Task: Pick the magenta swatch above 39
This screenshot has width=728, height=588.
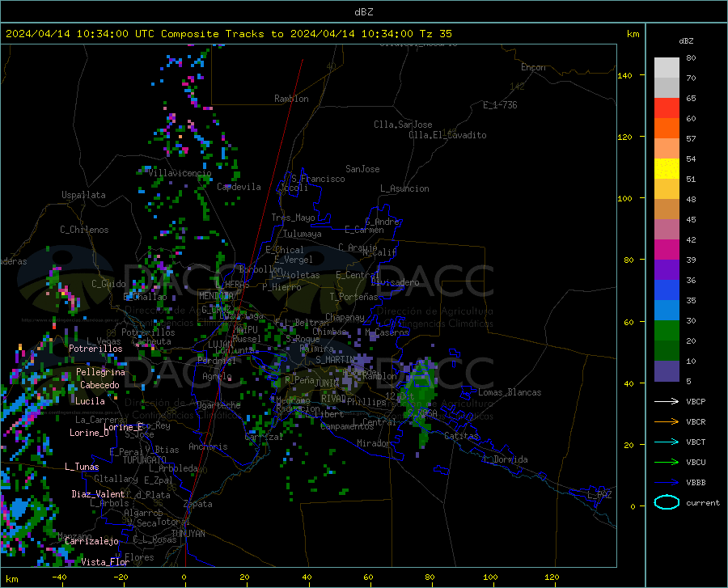Action: click(x=667, y=249)
